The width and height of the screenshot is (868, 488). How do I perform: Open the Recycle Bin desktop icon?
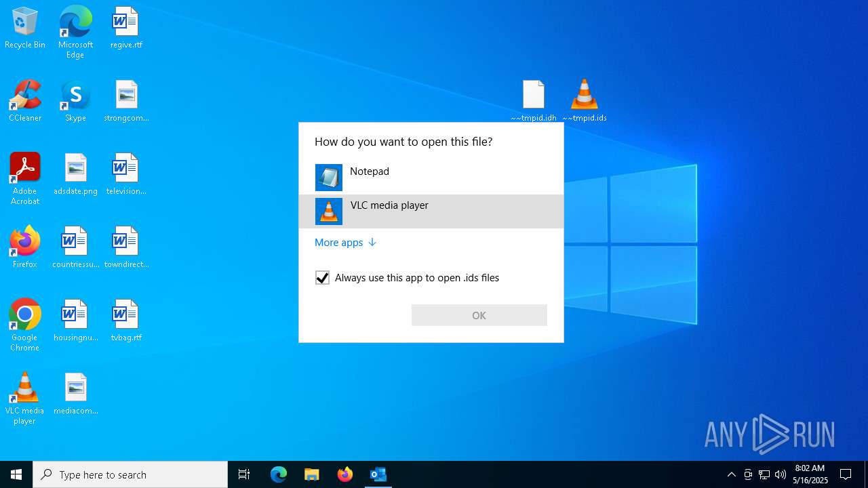25,28
